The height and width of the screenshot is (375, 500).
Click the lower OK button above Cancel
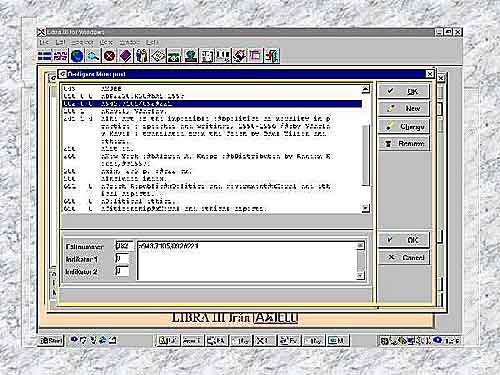click(404, 240)
